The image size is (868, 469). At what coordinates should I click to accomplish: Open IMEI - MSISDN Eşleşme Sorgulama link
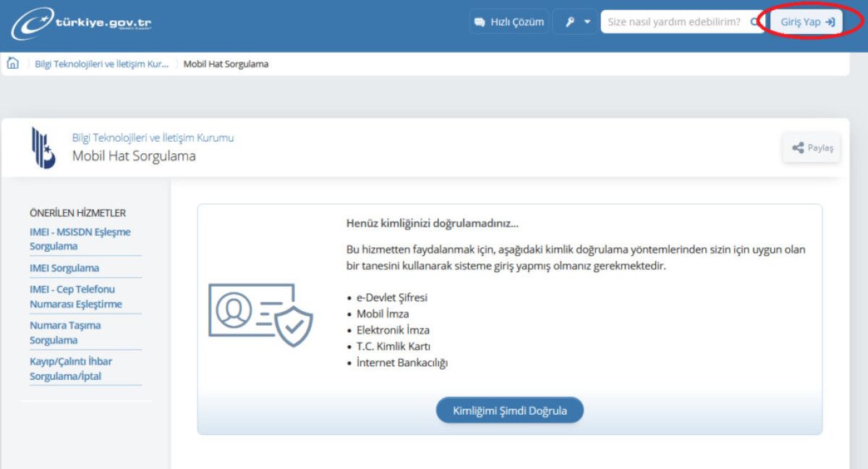[80, 239]
